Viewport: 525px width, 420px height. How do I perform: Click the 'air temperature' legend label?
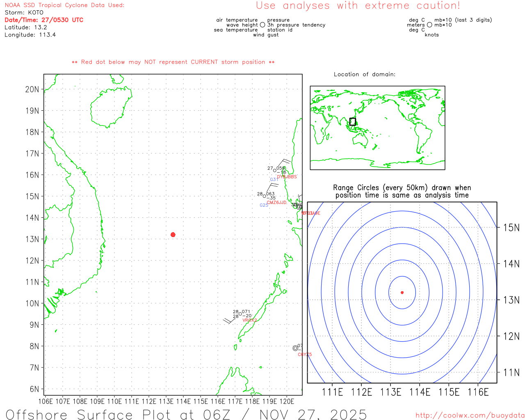[x=237, y=20]
